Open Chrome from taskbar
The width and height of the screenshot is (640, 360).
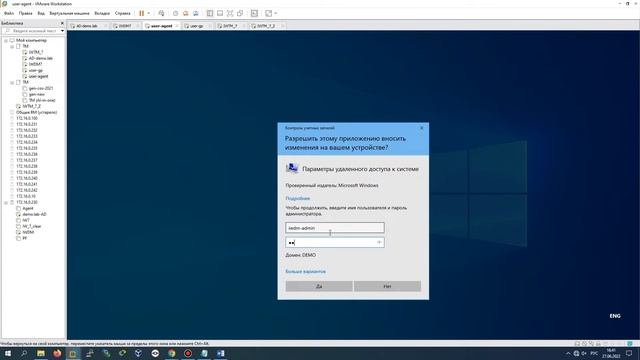click(x=172, y=353)
